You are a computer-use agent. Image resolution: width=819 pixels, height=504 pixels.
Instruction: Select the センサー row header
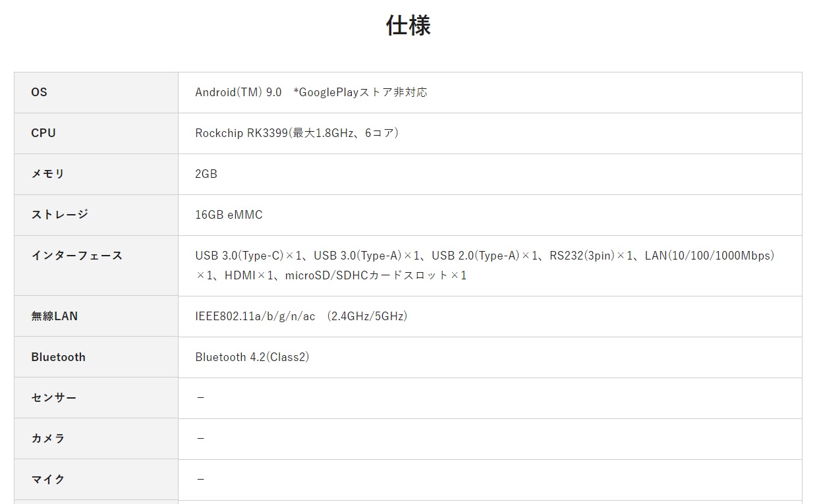point(54,398)
